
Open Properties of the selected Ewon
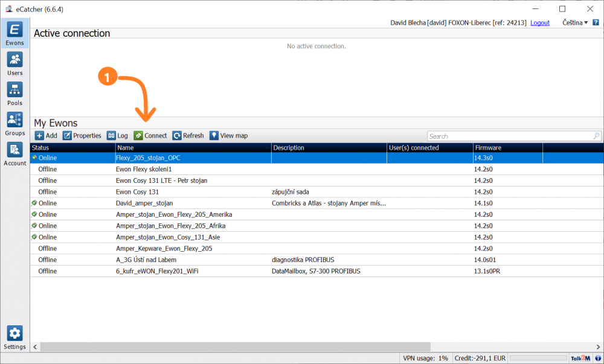click(82, 136)
